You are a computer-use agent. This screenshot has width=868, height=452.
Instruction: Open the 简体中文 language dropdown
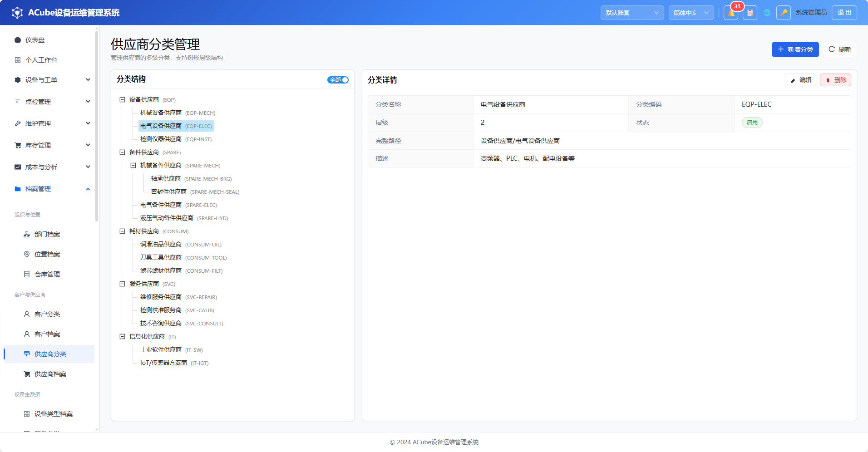691,13
